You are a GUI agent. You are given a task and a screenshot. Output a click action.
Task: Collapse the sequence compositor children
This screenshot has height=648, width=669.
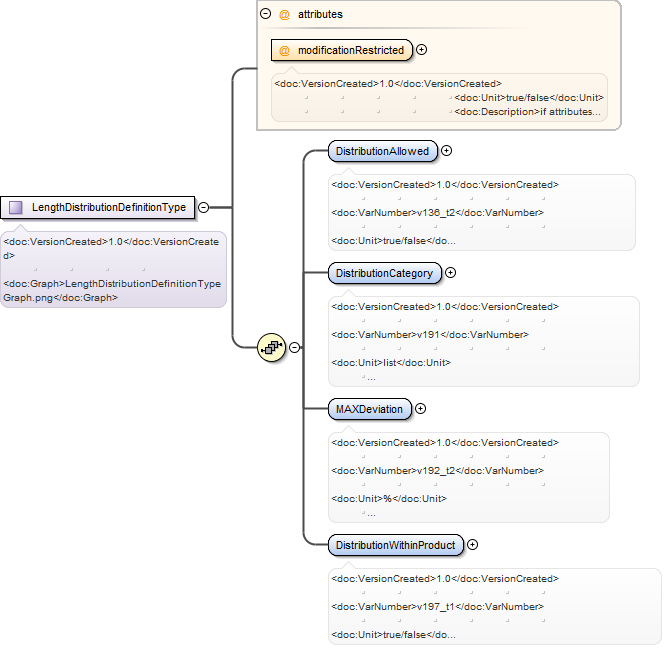tap(294, 348)
